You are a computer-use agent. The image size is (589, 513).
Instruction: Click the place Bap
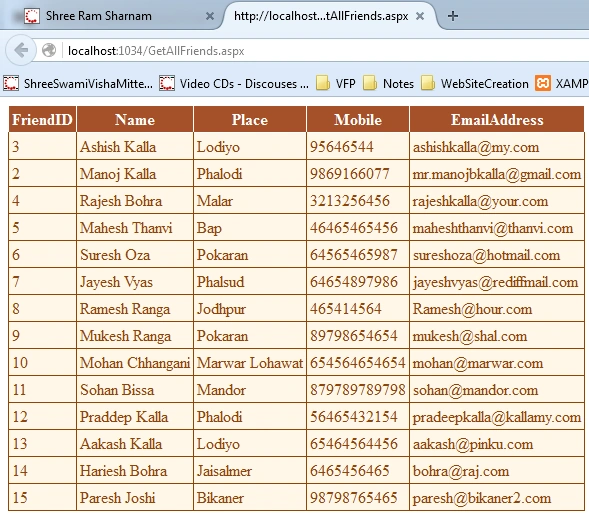tap(209, 228)
